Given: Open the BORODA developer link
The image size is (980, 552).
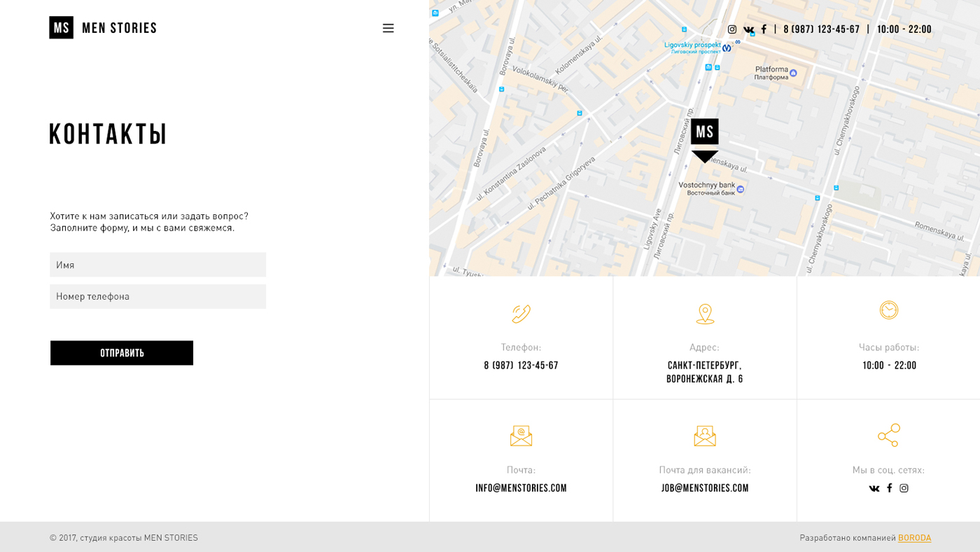Looking at the screenshot, I should click(x=914, y=538).
